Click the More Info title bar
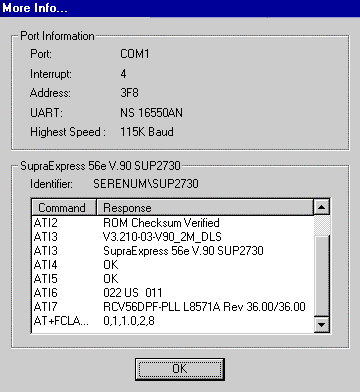 click(x=180, y=8)
